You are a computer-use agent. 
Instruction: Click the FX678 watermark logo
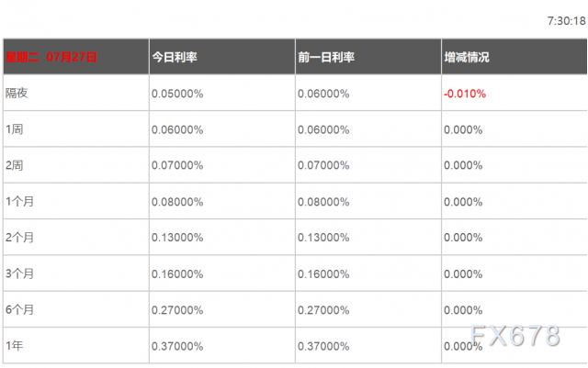[515, 335]
